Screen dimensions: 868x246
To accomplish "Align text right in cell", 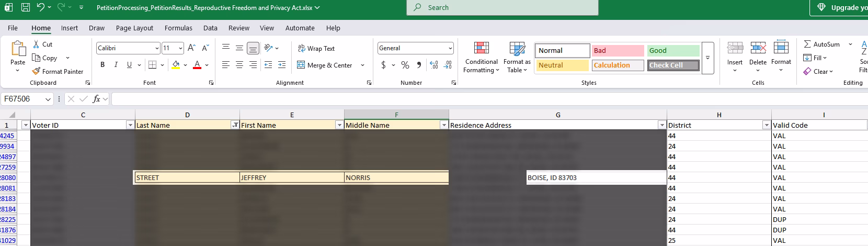I will click(x=253, y=65).
